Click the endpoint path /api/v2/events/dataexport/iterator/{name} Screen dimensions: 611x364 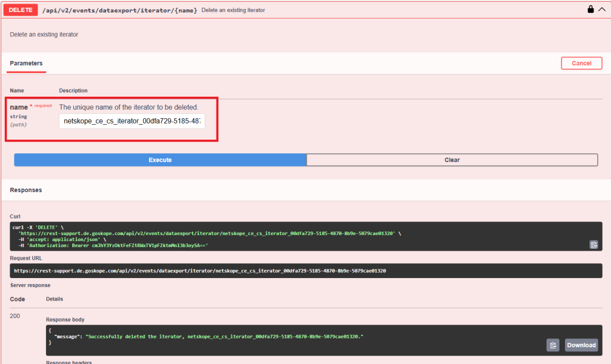(119, 11)
